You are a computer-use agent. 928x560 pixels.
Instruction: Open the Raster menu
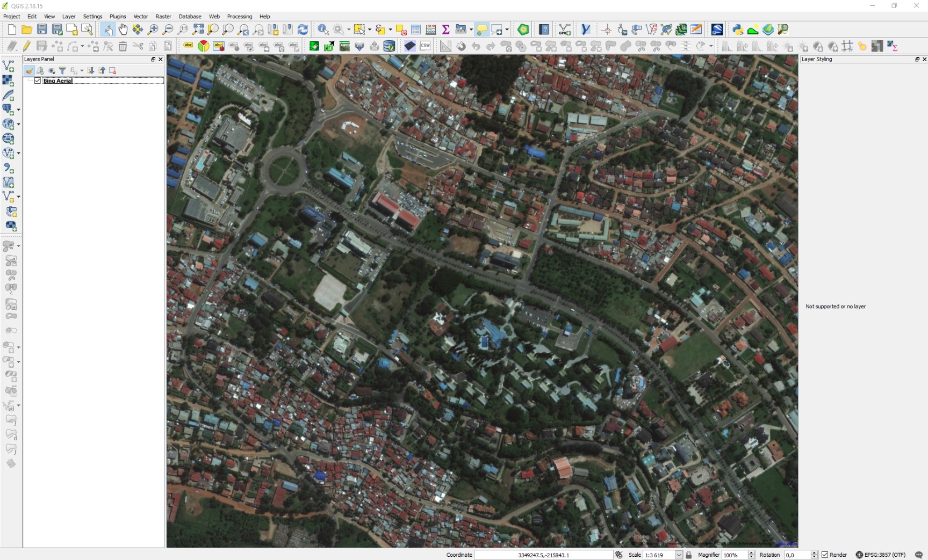coord(163,17)
